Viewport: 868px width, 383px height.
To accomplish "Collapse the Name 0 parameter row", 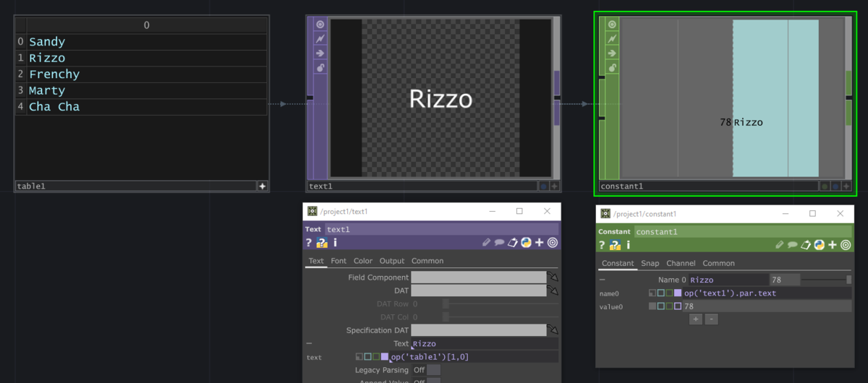I will tap(603, 280).
